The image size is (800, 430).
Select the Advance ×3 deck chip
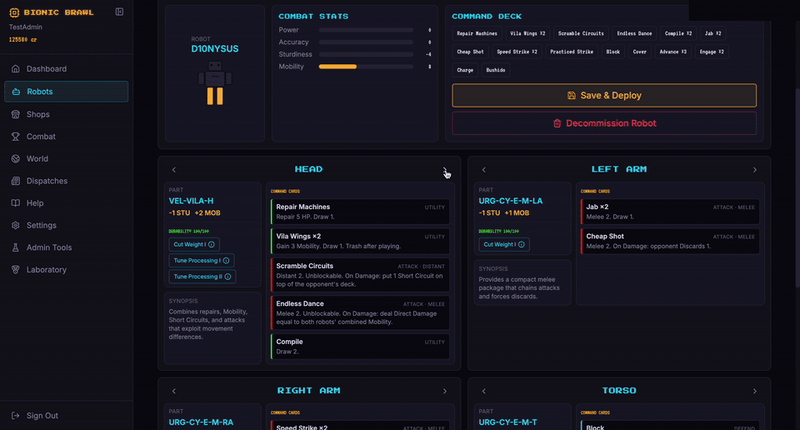coord(673,52)
